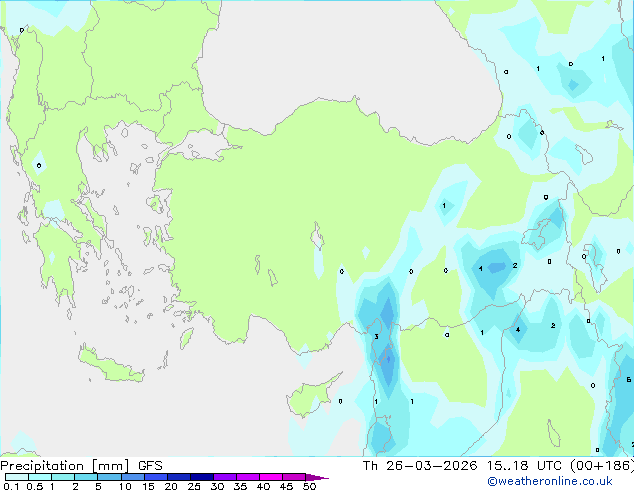
Task: Click the '0.1' legend scale label
Action: [11, 486]
